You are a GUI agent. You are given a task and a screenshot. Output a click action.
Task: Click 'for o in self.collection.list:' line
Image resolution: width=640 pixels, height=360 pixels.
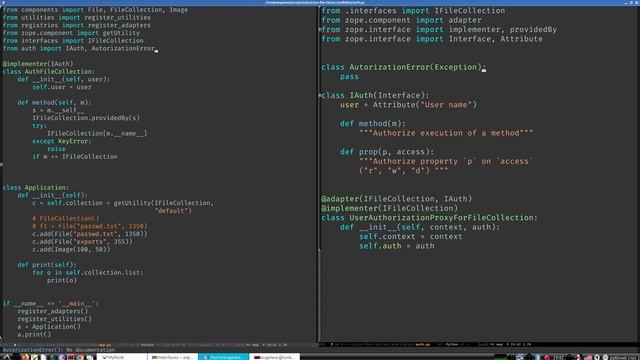click(88, 273)
